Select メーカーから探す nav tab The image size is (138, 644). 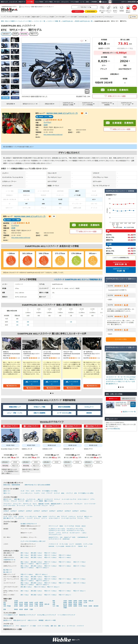click(25, 17)
